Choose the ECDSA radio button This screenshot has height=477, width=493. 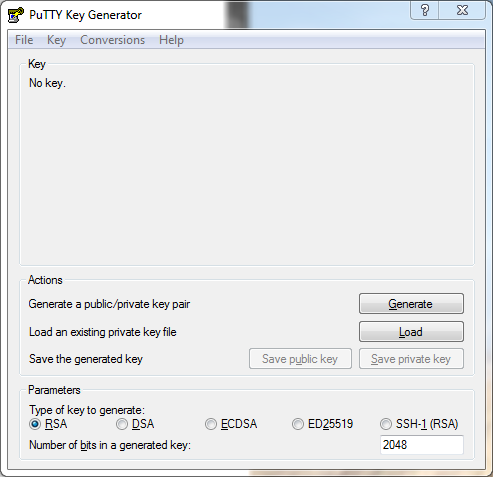click(231, 424)
